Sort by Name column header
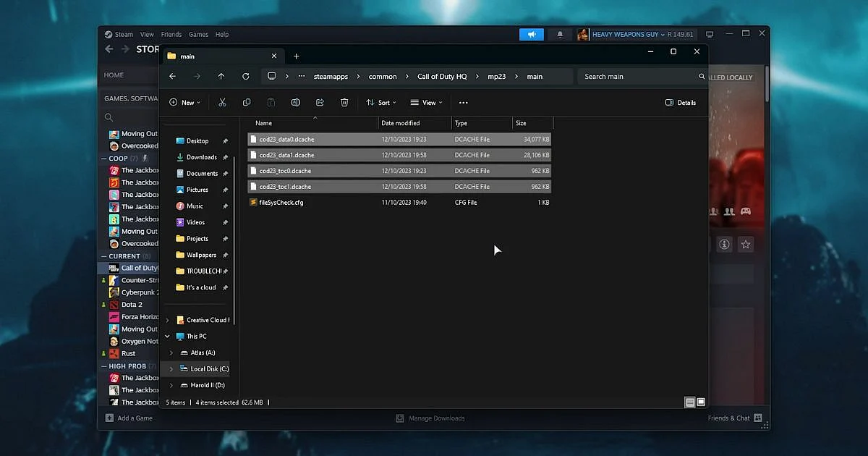The image size is (868, 456). [313, 123]
